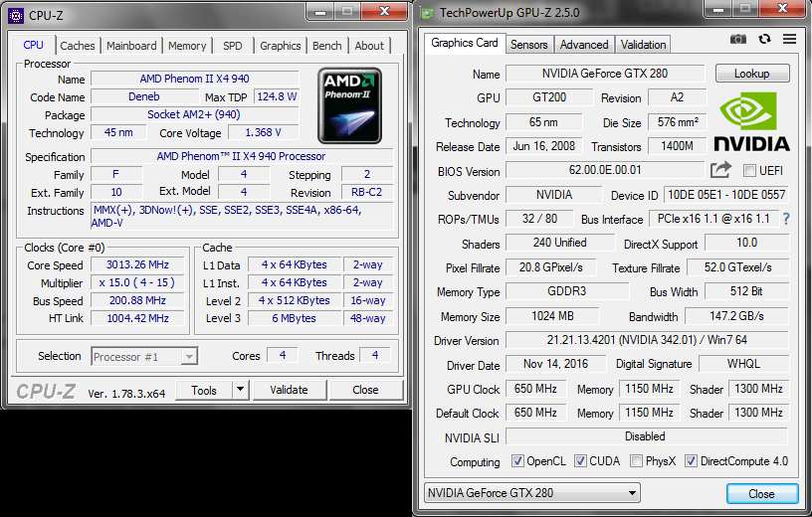Click the Bus Width value 512 Bit

[x=746, y=291]
